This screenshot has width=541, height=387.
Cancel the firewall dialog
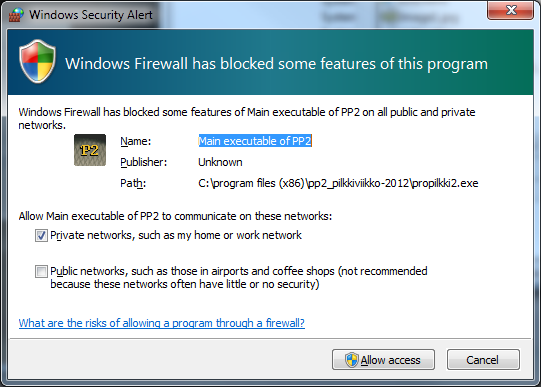tap(483, 360)
